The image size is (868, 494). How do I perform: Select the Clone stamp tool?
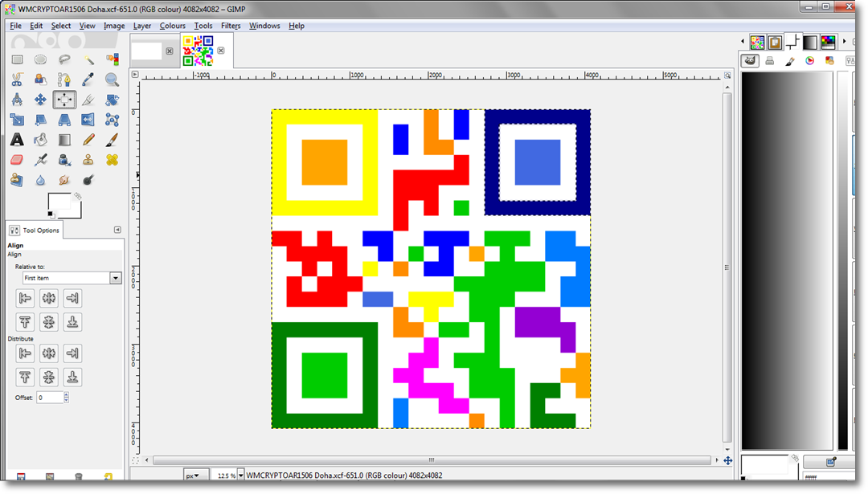tap(88, 160)
